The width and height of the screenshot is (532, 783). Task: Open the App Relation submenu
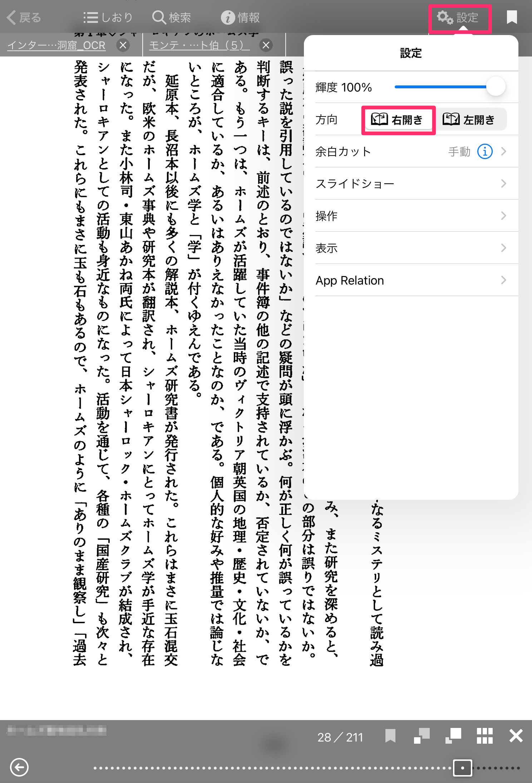tap(411, 280)
